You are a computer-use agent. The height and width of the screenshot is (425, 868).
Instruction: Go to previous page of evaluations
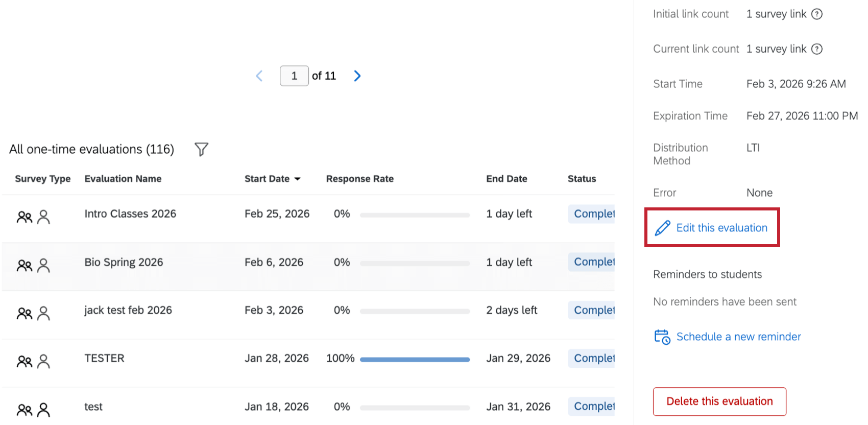pos(259,76)
